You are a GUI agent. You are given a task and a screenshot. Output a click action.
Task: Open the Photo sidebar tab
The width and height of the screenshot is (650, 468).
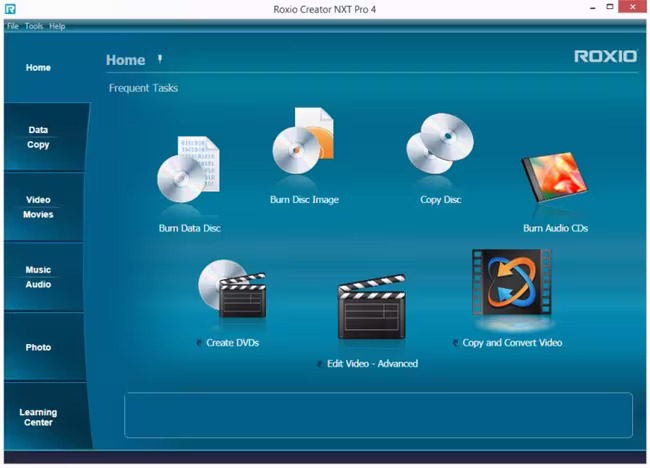tap(45, 347)
